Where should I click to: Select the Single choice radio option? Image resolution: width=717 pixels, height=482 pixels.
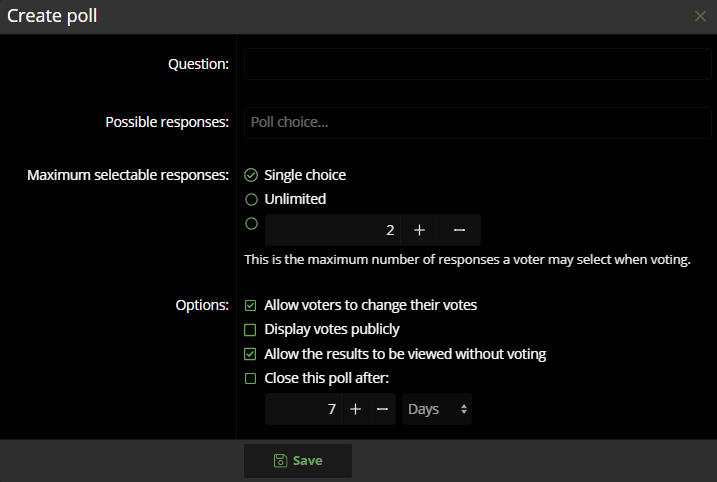click(x=251, y=175)
